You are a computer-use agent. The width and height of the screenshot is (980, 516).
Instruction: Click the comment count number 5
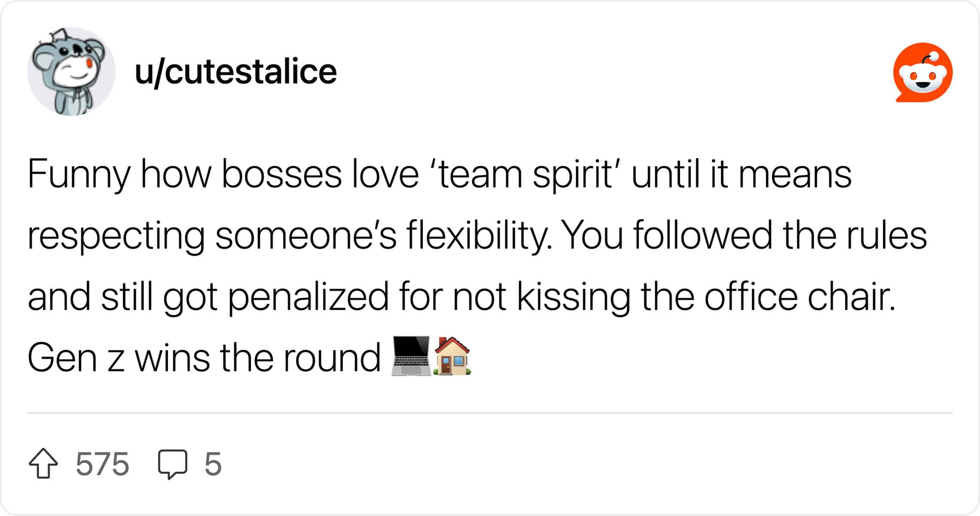click(x=213, y=464)
